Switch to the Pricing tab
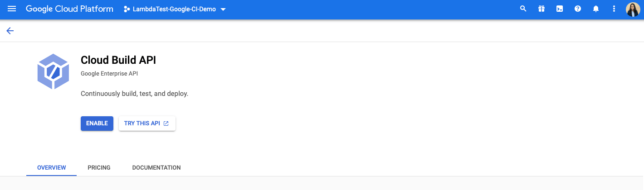Image resolution: width=644 pixels, height=190 pixels. [99, 167]
